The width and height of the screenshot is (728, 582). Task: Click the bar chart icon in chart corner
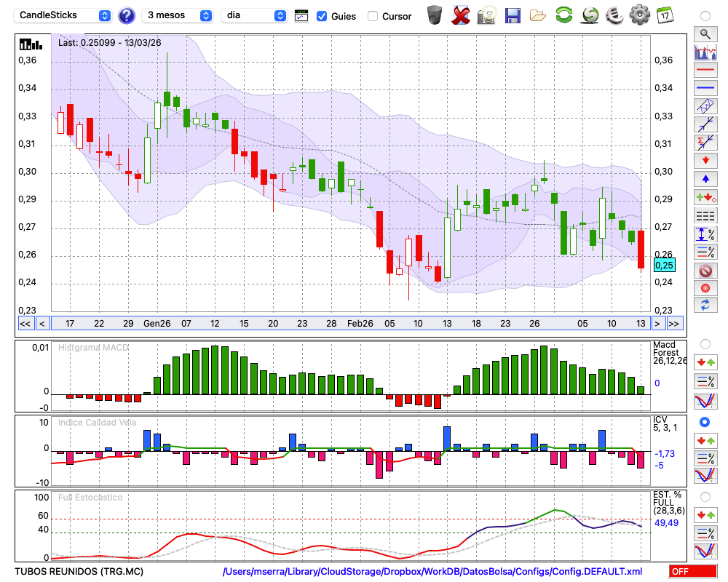[x=31, y=44]
